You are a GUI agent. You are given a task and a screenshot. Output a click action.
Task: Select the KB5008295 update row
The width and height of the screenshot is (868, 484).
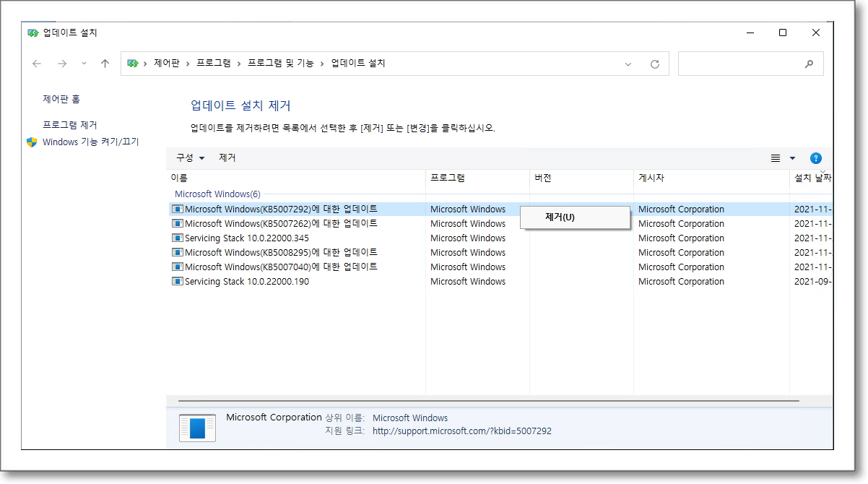coord(500,253)
